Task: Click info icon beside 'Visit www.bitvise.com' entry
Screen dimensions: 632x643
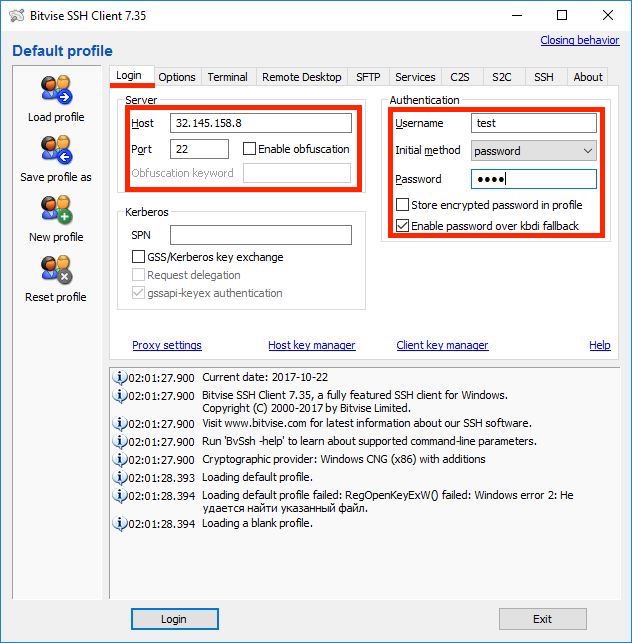Action: 119,423
